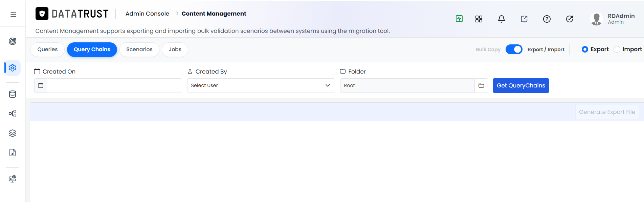Viewport: 644px width, 202px height.
Task: Select the Export radio button
Action: pos(585,49)
